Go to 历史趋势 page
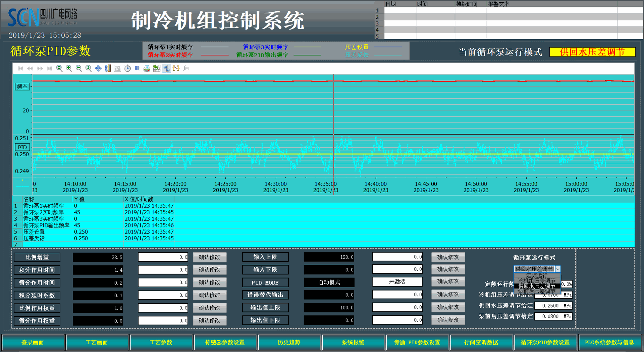The height and width of the screenshot is (352, 644). (x=289, y=342)
